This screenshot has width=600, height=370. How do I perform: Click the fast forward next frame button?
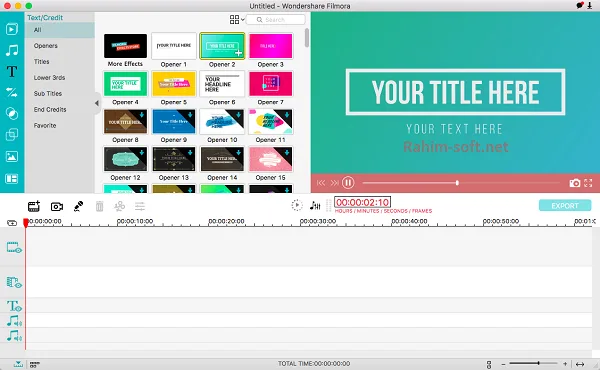point(334,183)
